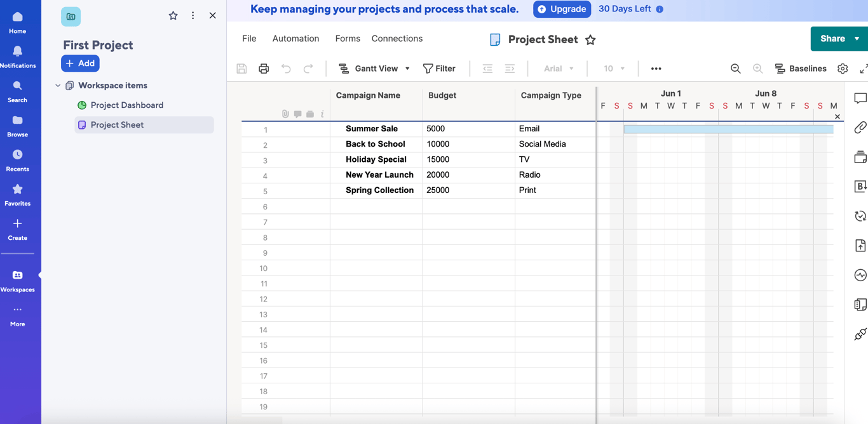Click the trial info icon
868x424 pixels.
tap(660, 10)
